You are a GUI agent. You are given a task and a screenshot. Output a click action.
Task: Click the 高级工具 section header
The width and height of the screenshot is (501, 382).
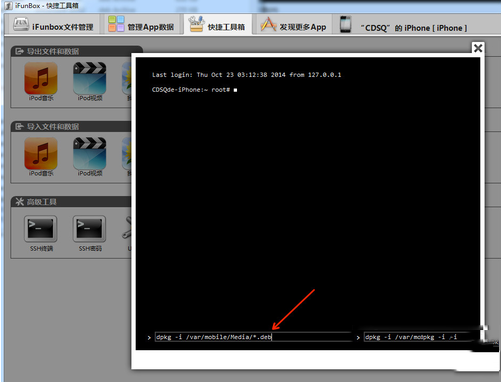tap(72, 202)
